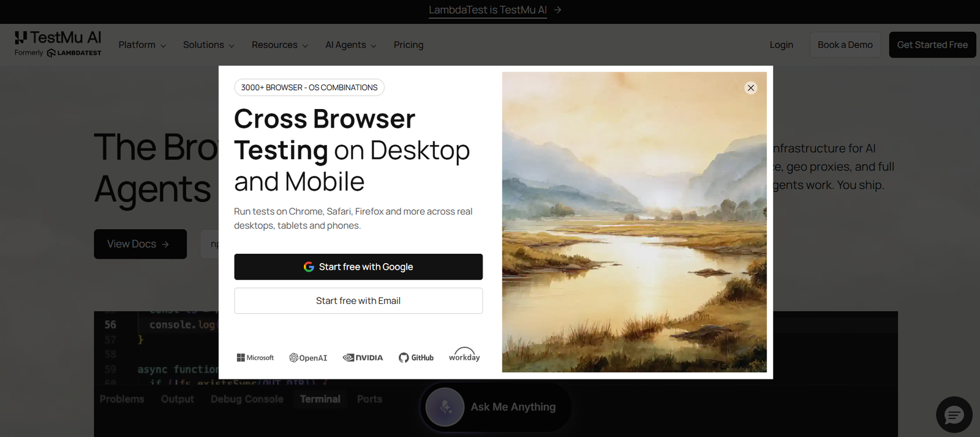Screen dimensions: 980x437
Task: Click the Formerly LambdaTest label
Action: [58, 53]
